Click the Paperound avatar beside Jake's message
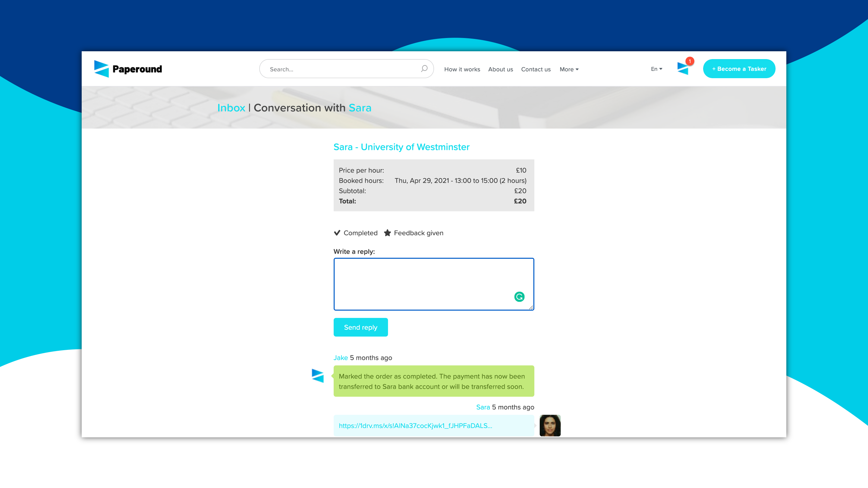The width and height of the screenshot is (868, 488). click(317, 376)
